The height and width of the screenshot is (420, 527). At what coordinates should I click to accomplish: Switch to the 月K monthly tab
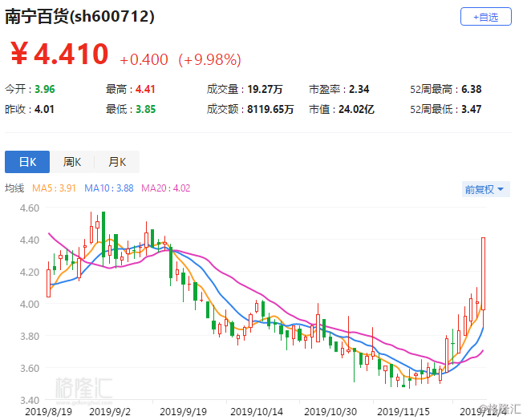pyautogui.click(x=117, y=162)
